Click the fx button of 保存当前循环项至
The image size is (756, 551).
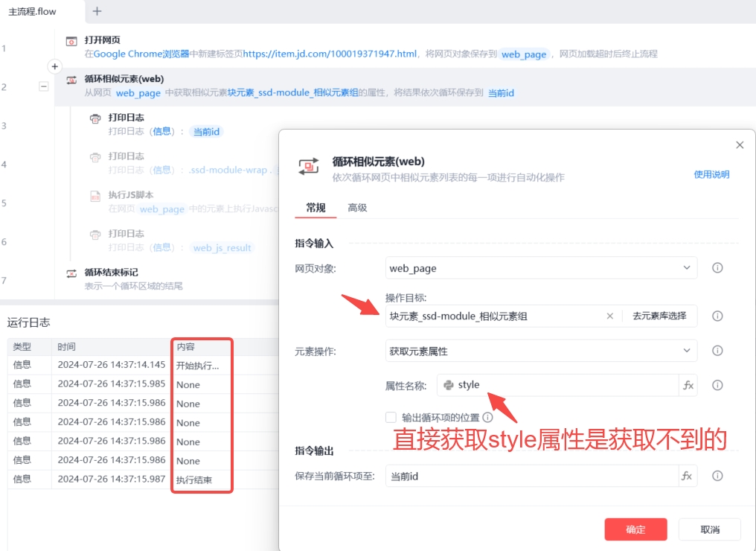point(687,477)
